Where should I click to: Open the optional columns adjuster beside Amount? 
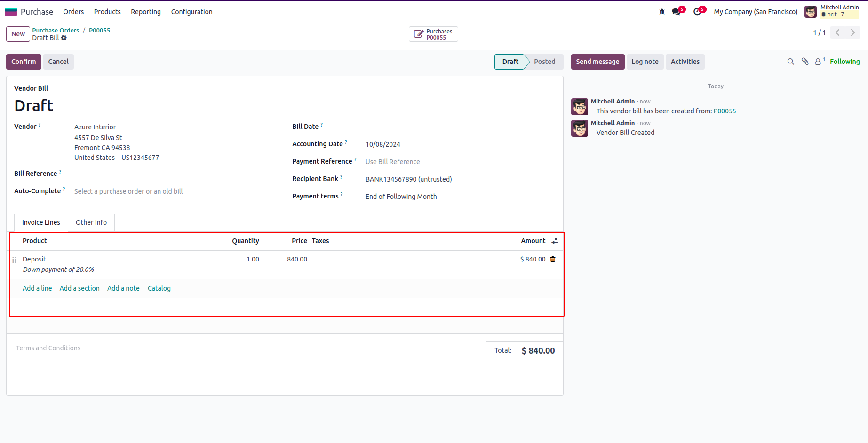(555, 241)
